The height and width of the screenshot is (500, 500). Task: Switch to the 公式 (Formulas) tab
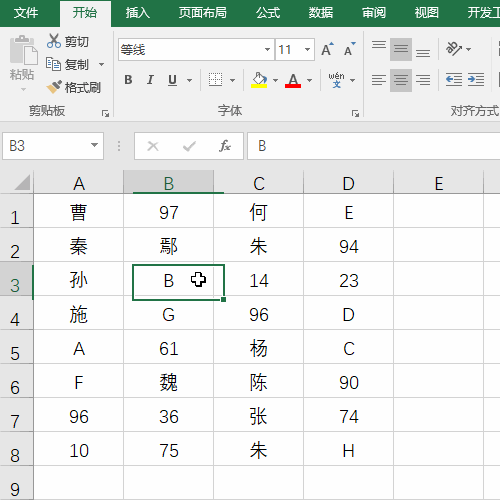[x=268, y=13]
